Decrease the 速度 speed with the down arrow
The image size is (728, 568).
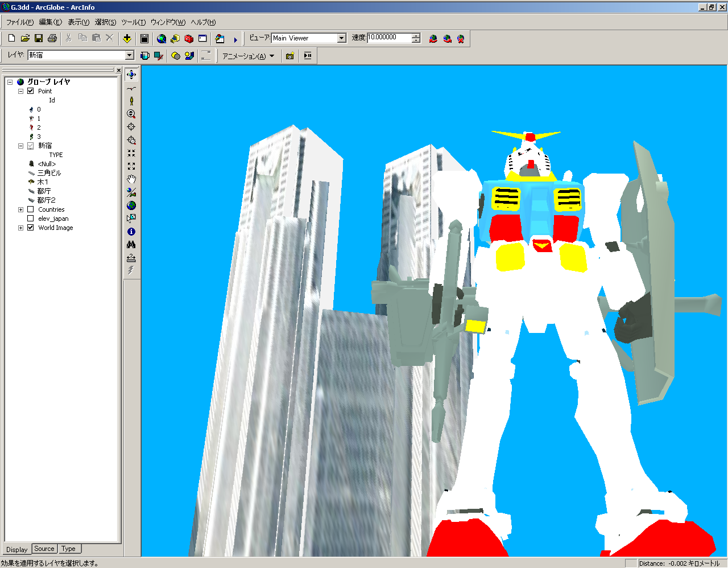pyautogui.click(x=416, y=40)
